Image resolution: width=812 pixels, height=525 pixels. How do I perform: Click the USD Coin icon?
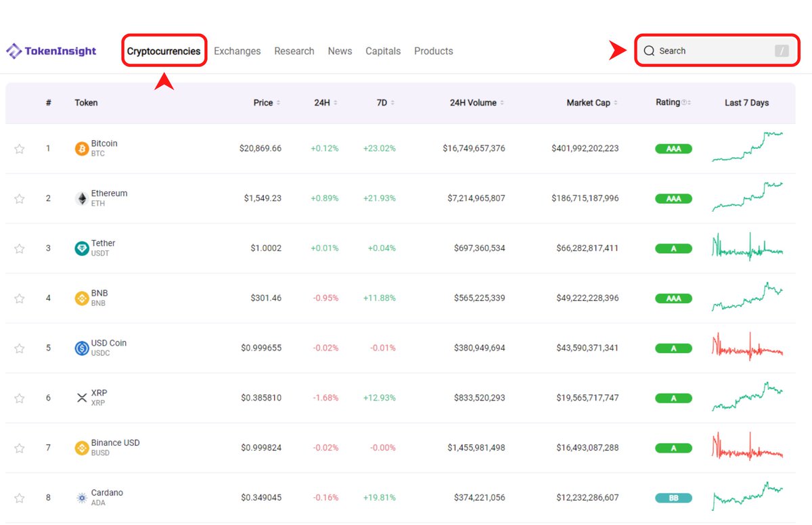tap(82, 348)
